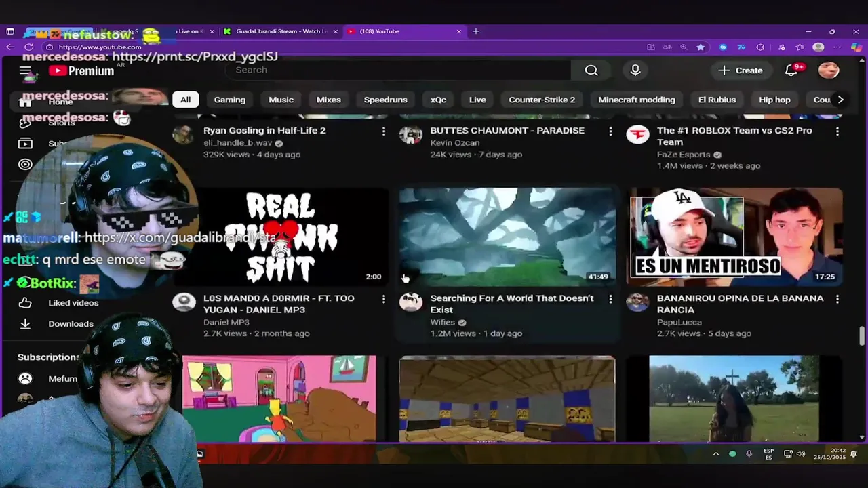Go back with browser back arrow
Screen dimensions: 868x488
tap(9, 47)
